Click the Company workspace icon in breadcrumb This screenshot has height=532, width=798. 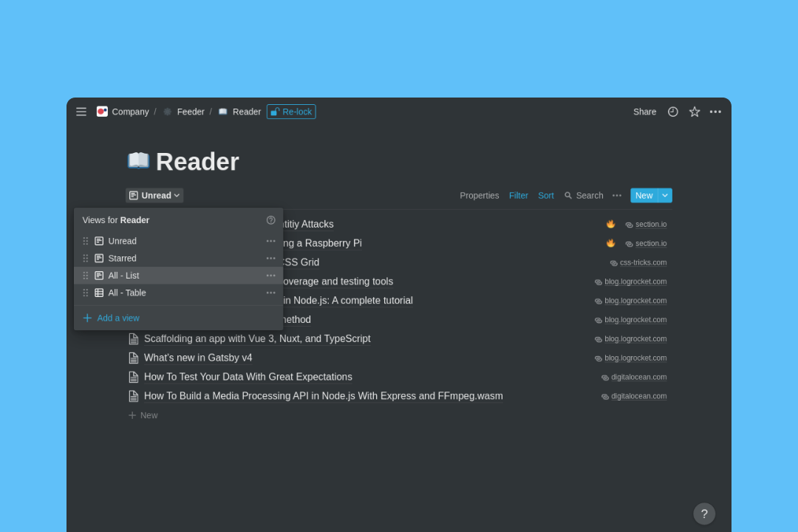click(x=102, y=112)
